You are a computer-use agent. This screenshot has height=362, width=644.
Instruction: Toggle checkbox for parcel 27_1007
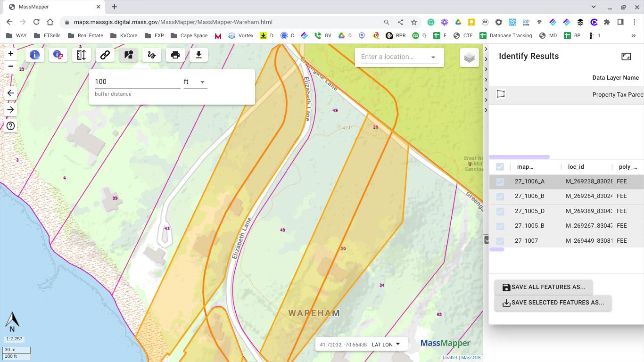point(500,241)
